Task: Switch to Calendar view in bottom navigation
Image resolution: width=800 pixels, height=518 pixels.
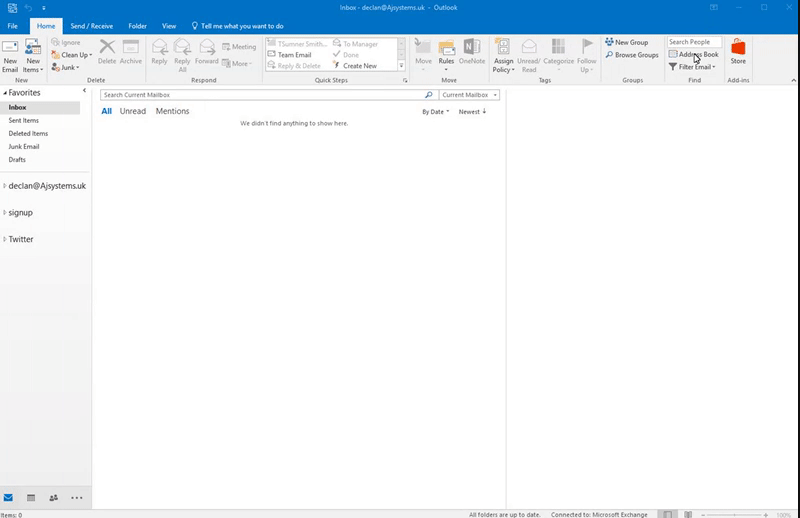Action: coord(31,497)
